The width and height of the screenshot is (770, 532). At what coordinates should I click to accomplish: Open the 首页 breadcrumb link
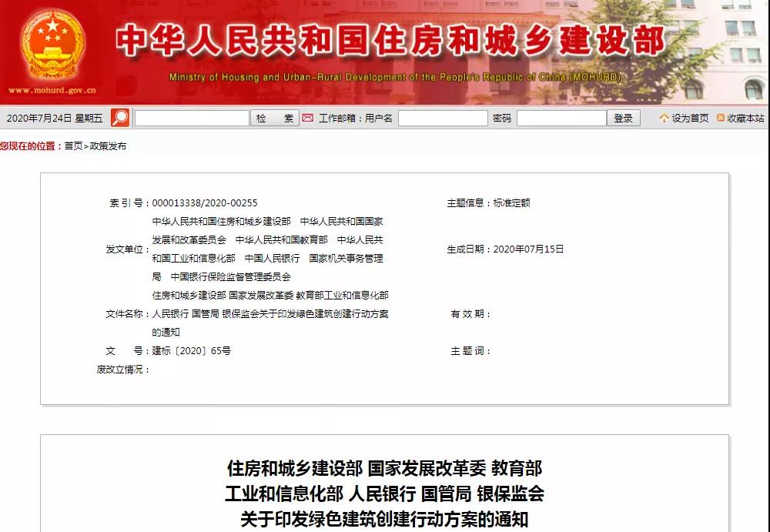pos(74,146)
